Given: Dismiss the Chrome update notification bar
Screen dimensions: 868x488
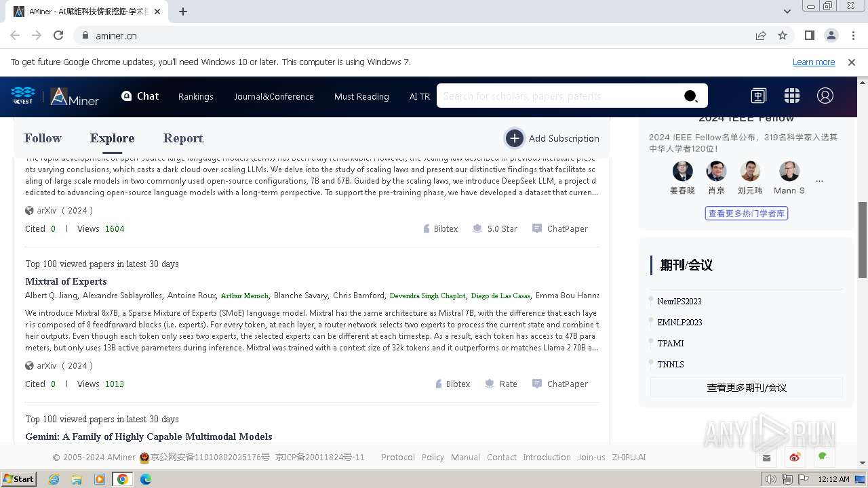Looking at the screenshot, I should pos(852,62).
